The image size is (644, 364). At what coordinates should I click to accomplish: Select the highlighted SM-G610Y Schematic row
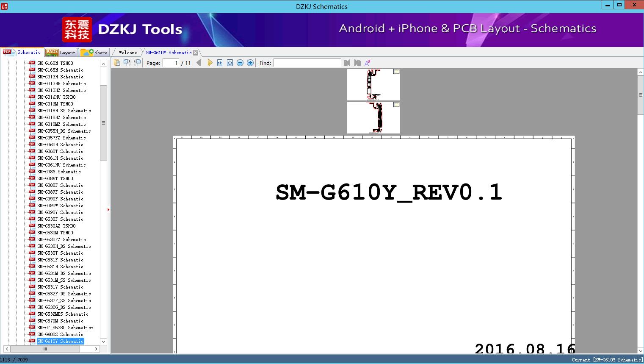tap(60, 341)
